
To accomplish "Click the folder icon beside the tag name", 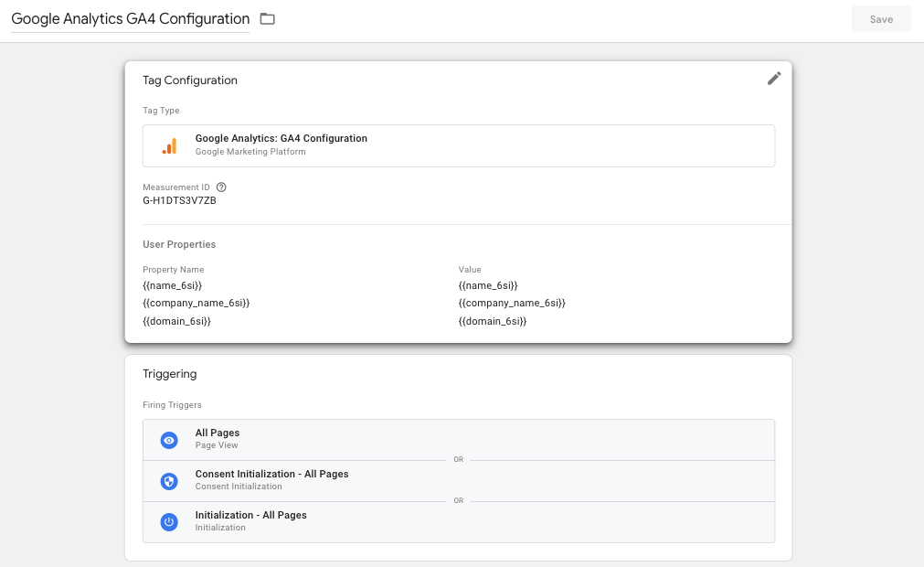I will coord(268,19).
